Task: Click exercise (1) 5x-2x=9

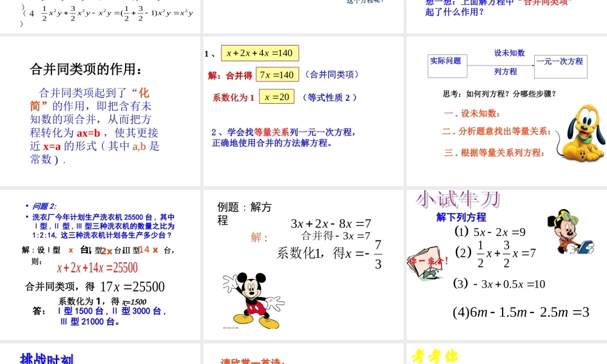Action: click(x=490, y=232)
